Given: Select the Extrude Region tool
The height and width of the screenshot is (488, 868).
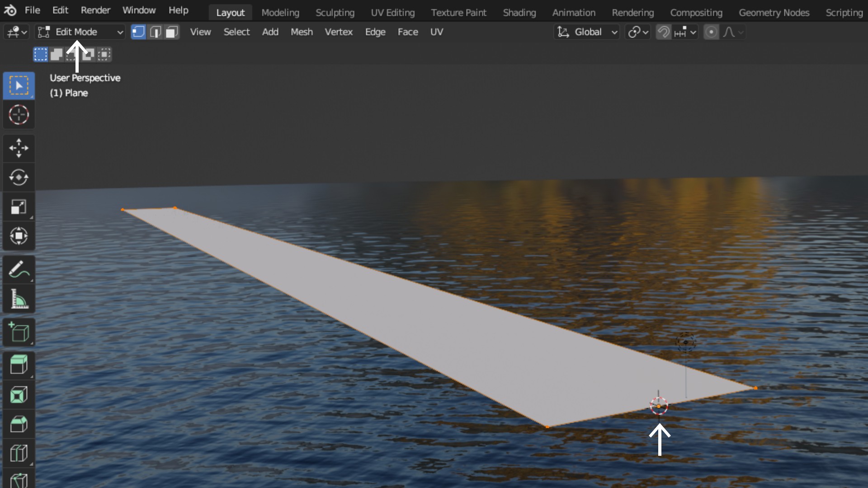Looking at the screenshot, I should 19,364.
